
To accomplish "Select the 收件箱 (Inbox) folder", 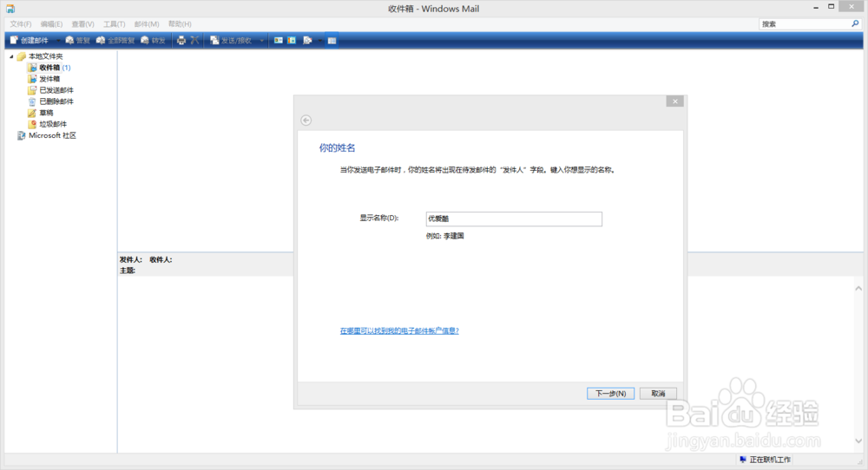I will click(x=49, y=68).
